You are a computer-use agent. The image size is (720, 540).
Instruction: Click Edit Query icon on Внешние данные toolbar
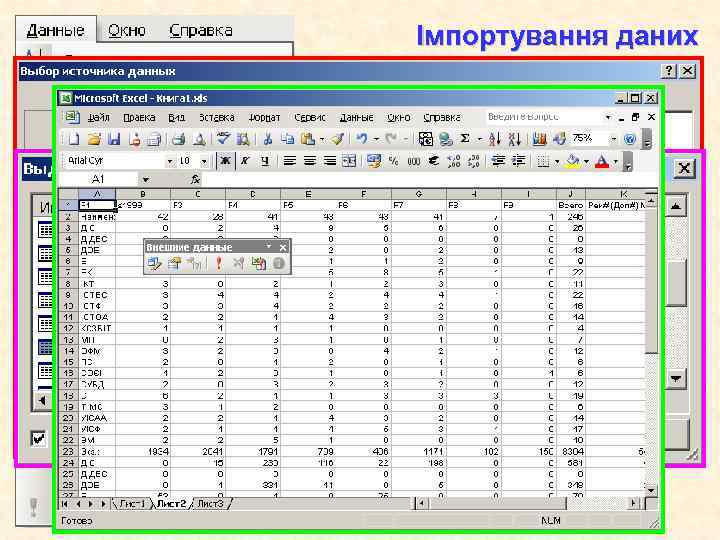(x=154, y=264)
